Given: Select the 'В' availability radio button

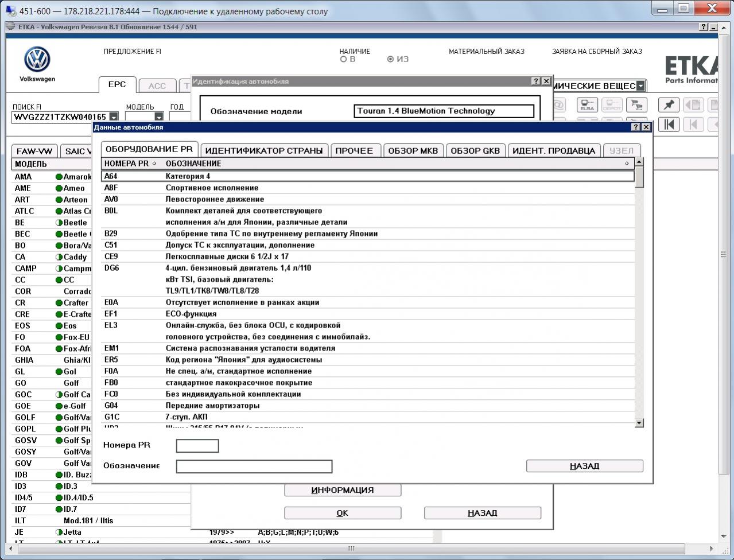Looking at the screenshot, I should pyautogui.click(x=343, y=59).
